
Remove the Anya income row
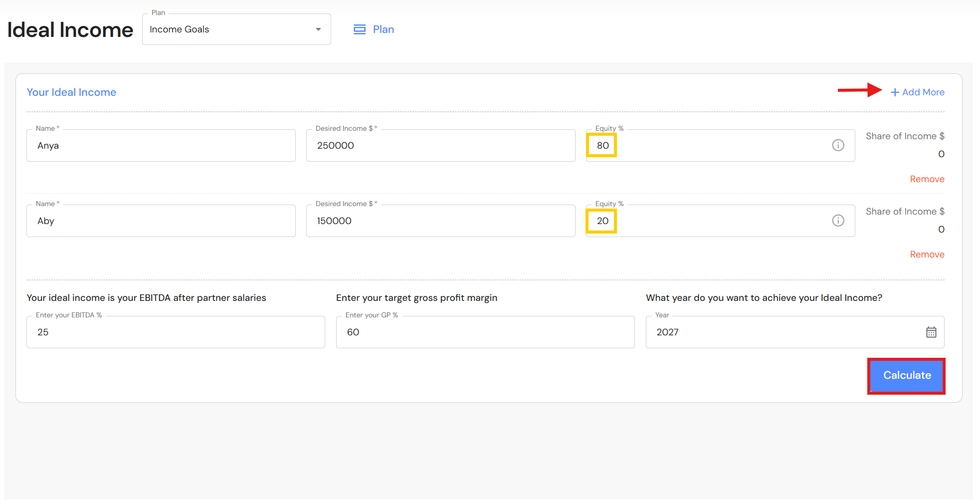(x=927, y=179)
